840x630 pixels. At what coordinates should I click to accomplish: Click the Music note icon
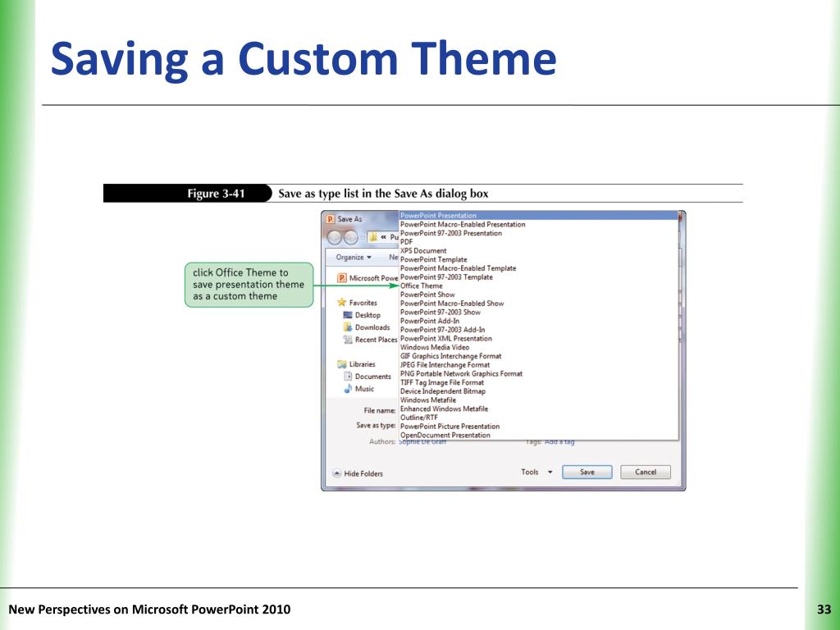click(x=348, y=388)
